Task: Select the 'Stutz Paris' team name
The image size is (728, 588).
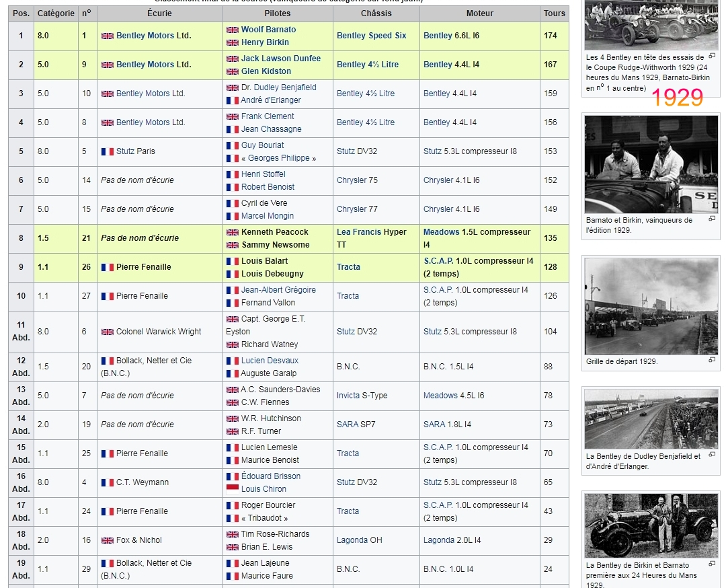Action: tap(136, 151)
